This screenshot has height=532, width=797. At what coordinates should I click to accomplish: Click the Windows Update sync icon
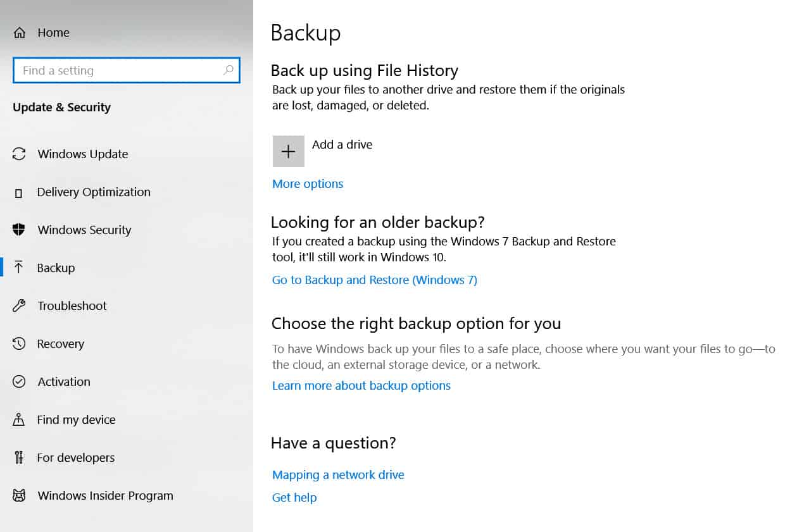pyautogui.click(x=20, y=154)
